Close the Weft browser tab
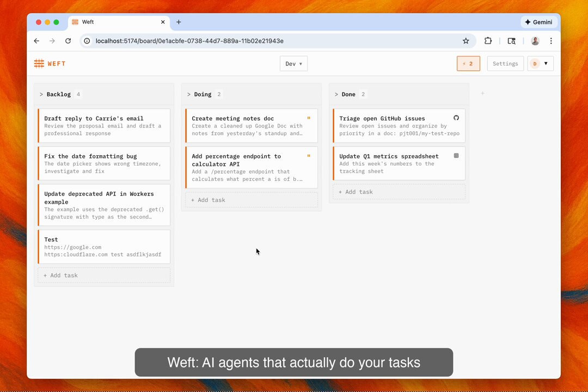Viewport: 588px width, 392px height. 163,22
